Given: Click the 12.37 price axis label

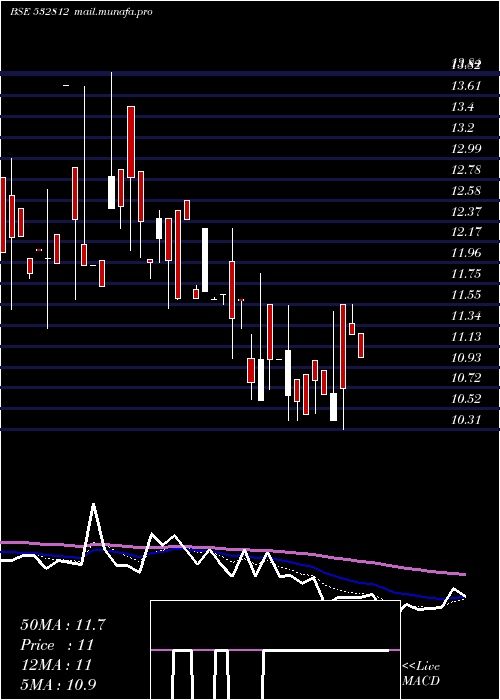Looking at the screenshot, I should [x=466, y=211].
